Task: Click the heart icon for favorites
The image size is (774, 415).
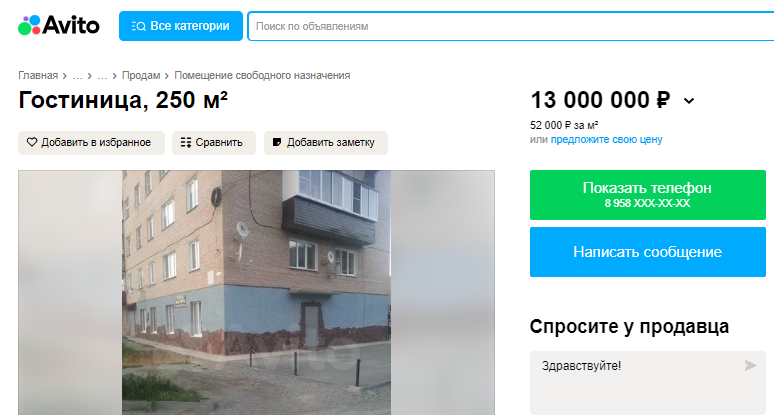Action: [32, 142]
